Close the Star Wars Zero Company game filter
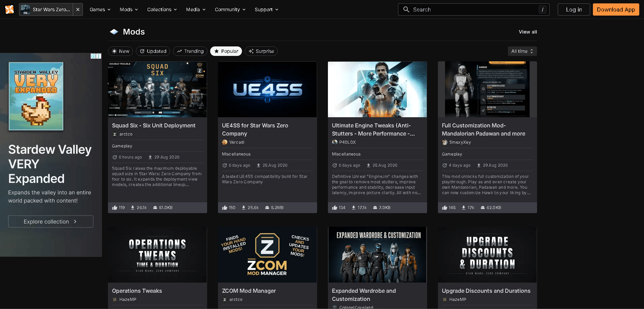644x309 pixels. tap(78, 9)
